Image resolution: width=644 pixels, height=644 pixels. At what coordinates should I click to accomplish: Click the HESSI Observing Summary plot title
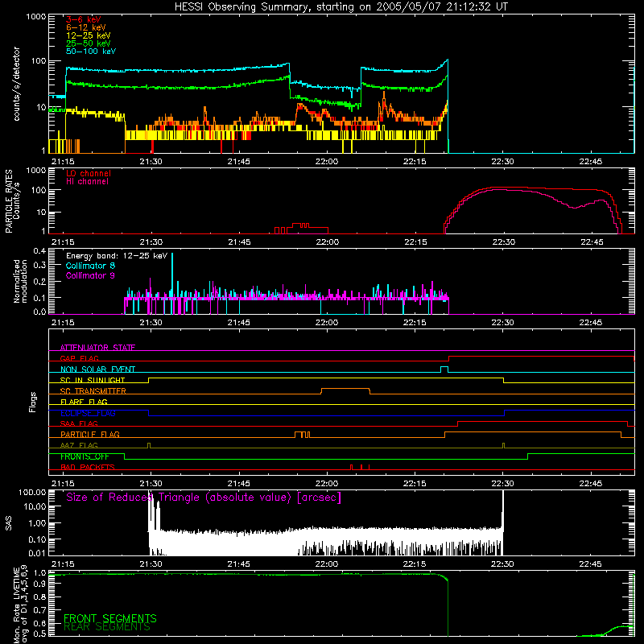[x=341, y=7]
